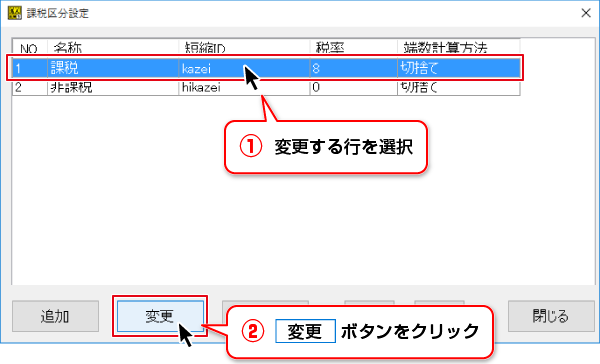
Task: Select the 課税 name cell
Action: 113,68
